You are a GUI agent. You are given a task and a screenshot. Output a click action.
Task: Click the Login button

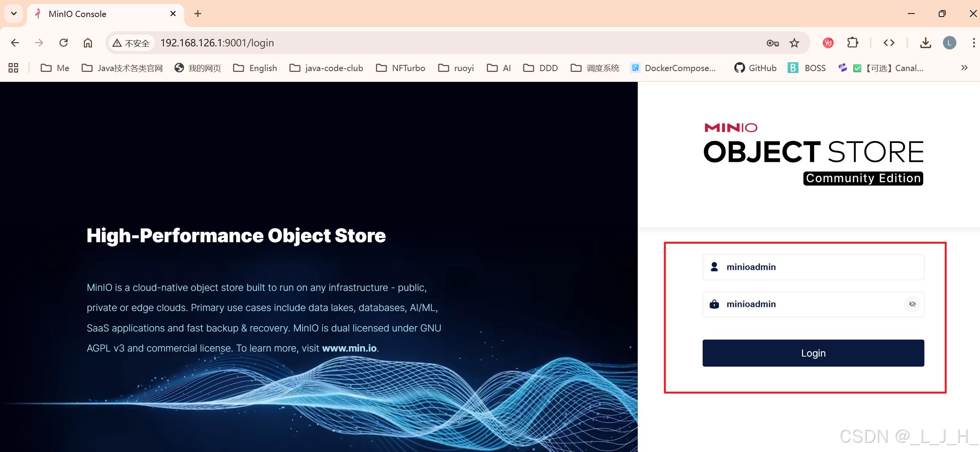[x=813, y=353]
